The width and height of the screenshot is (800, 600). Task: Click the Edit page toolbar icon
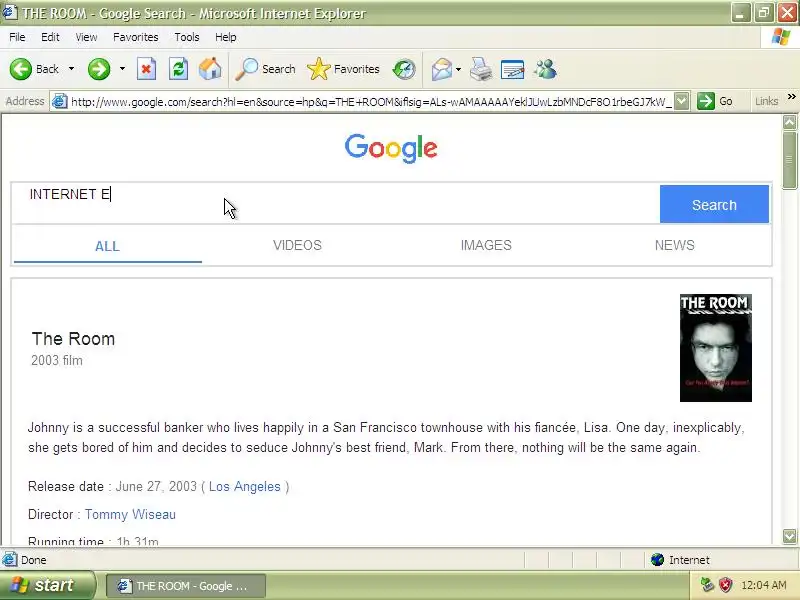coord(513,69)
